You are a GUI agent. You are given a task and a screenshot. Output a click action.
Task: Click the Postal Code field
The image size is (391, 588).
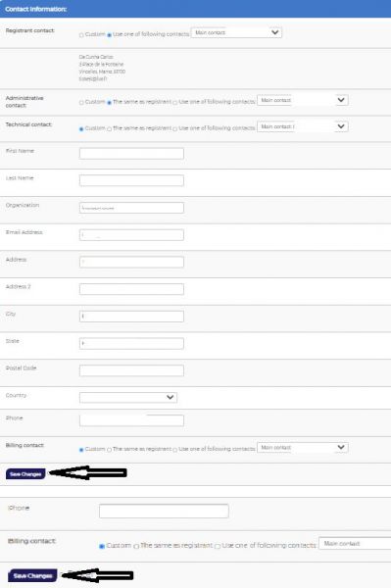[131, 370]
